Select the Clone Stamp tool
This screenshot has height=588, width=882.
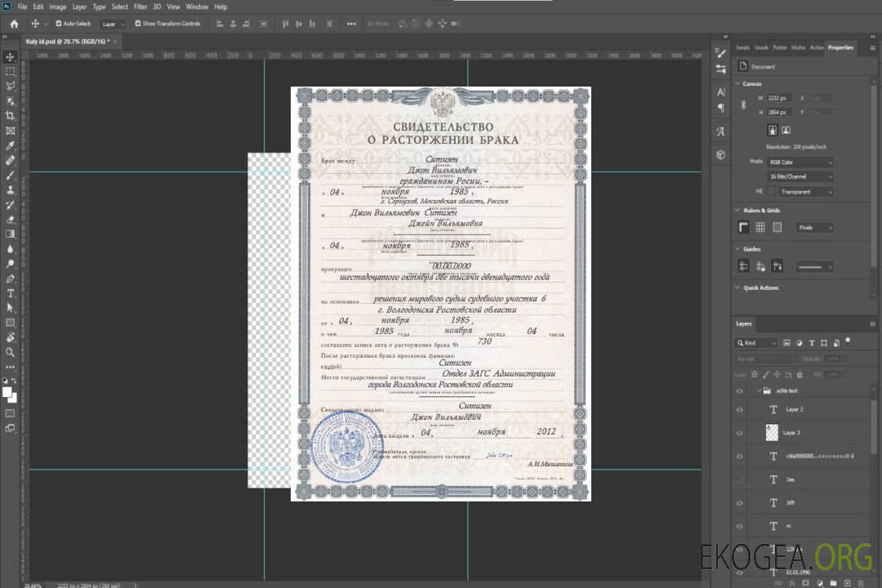[x=10, y=190]
